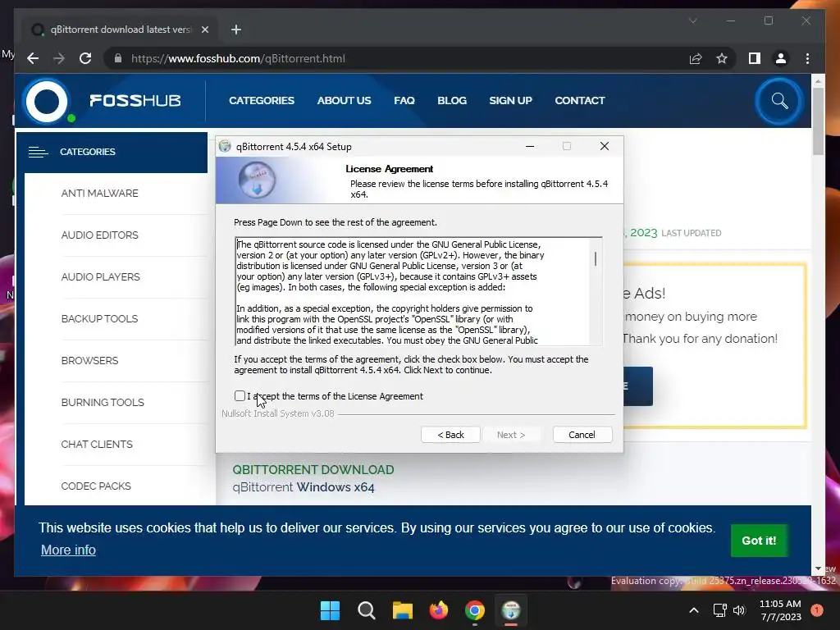The height and width of the screenshot is (630, 840).
Task: Go to SIGN UP
Action: point(510,101)
